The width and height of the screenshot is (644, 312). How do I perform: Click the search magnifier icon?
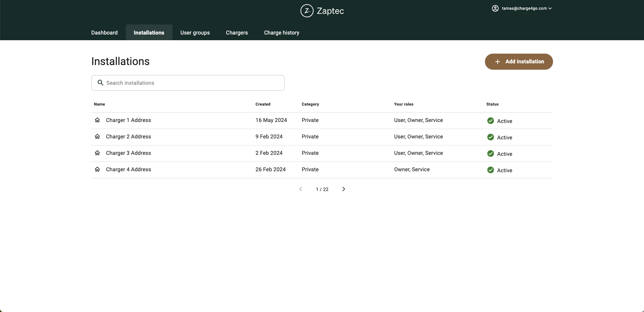point(100,82)
